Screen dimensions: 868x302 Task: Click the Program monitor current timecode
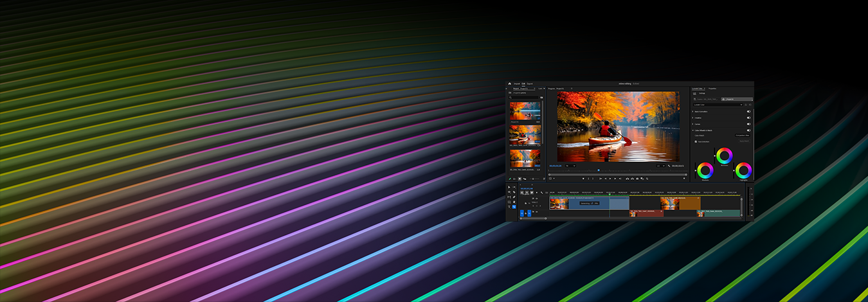(x=556, y=166)
